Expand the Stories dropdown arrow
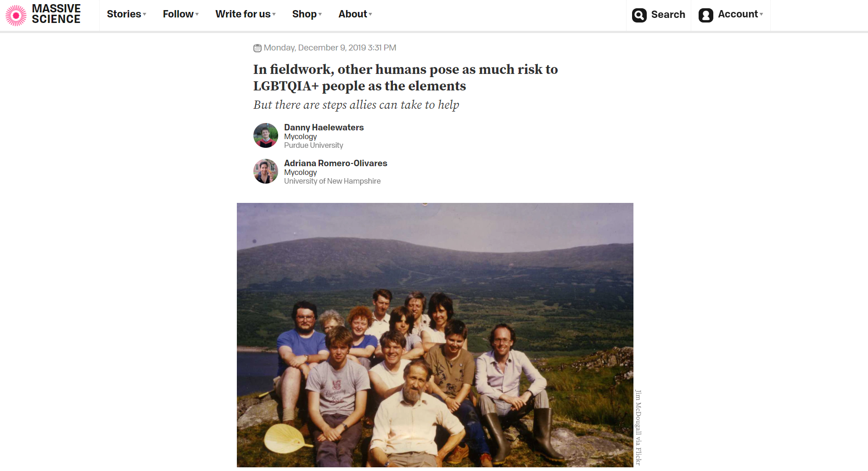Screen dimensions: 868x471 145,14
